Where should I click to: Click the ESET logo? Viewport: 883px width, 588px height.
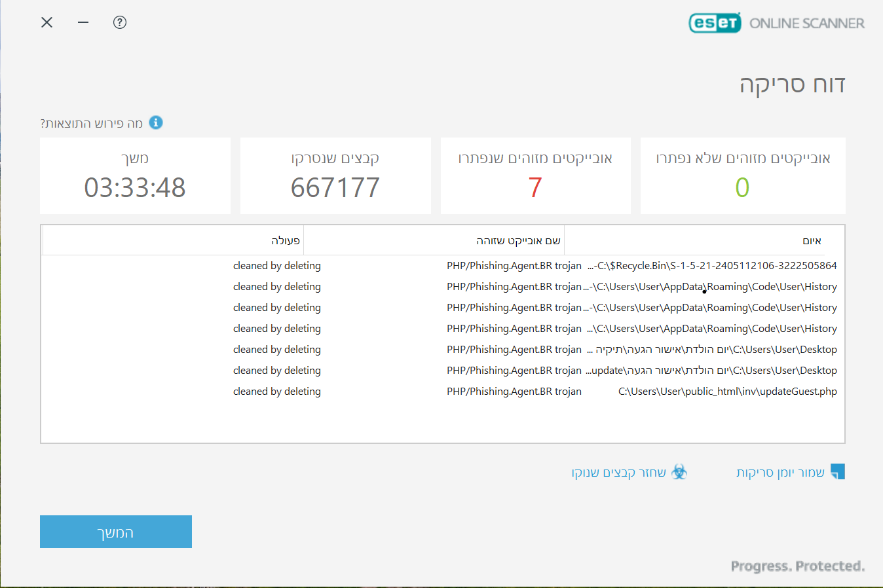pyautogui.click(x=715, y=23)
